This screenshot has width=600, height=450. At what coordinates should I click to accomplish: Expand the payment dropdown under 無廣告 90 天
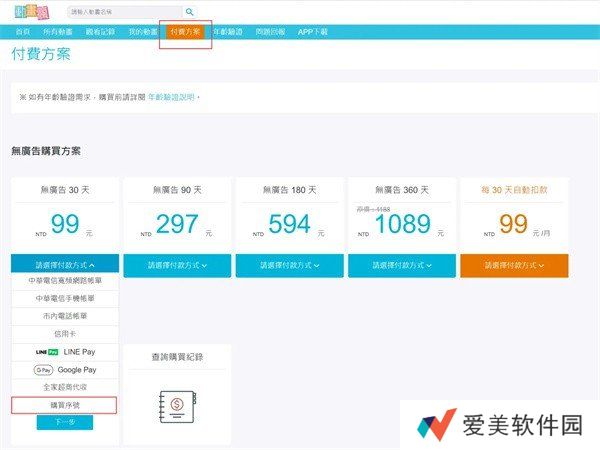click(177, 265)
